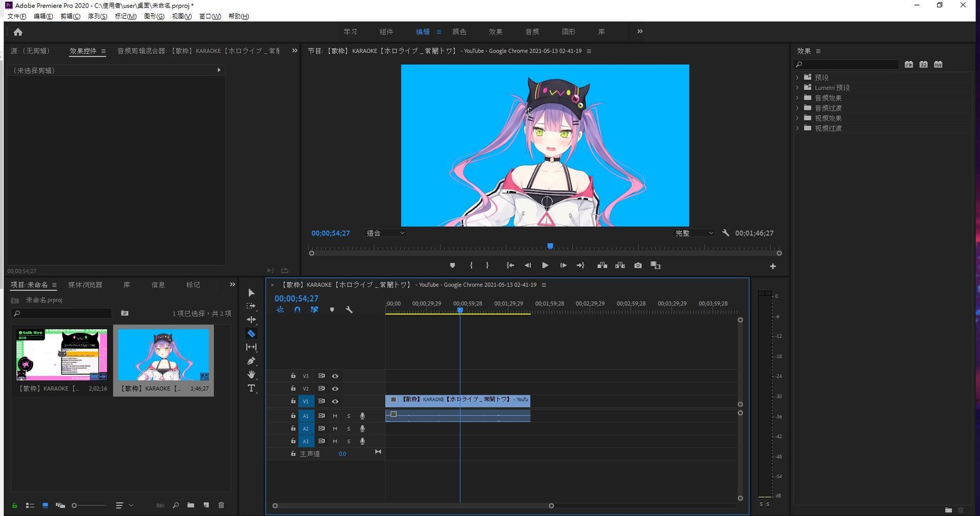The height and width of the screenshot is (516, 980).
Task: Open program monitor settings wrench
Action: (726, 233)
